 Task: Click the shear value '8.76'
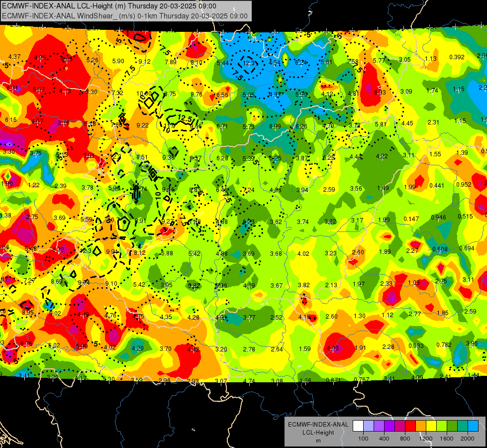point(196,95)
